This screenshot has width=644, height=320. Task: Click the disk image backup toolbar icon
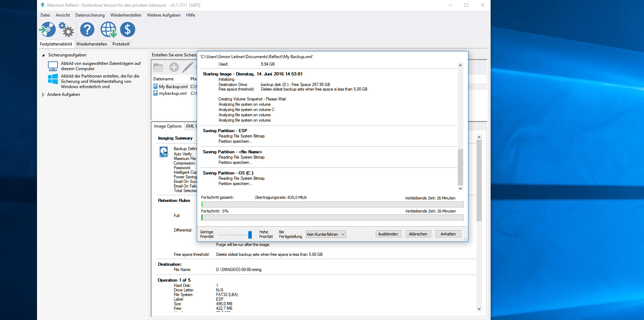pos(48,30)
